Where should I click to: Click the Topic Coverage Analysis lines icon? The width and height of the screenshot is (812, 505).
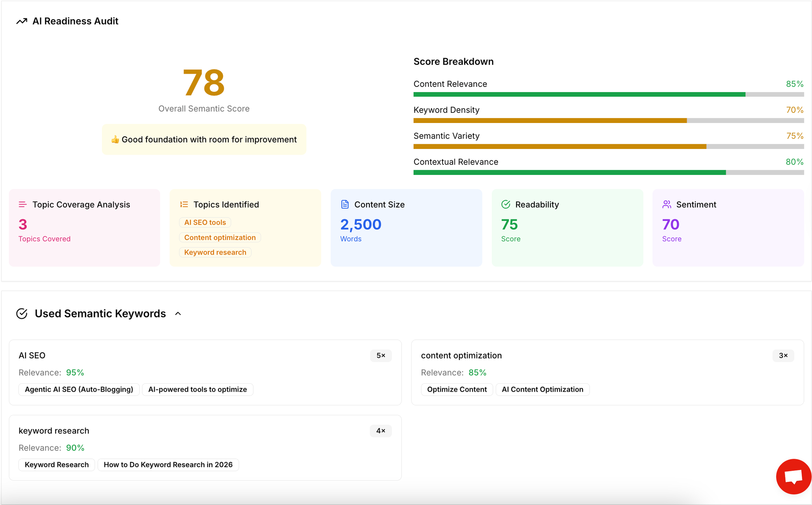22,205
